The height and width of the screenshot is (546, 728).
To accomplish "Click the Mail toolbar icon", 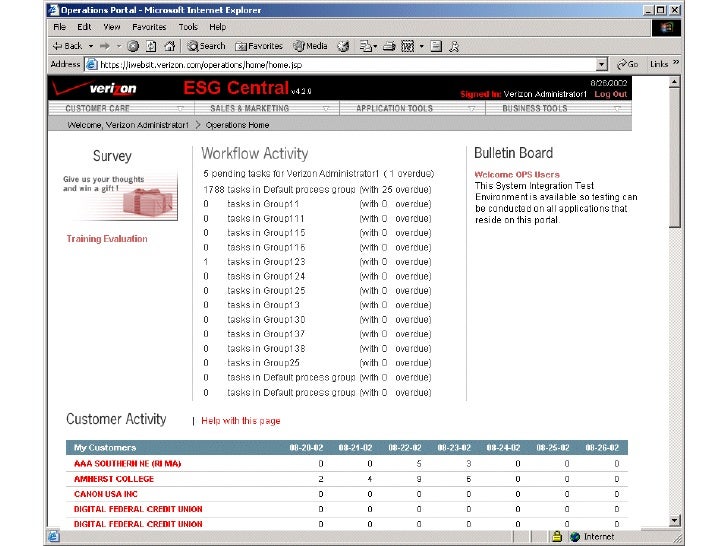I will tap(366, 46).
